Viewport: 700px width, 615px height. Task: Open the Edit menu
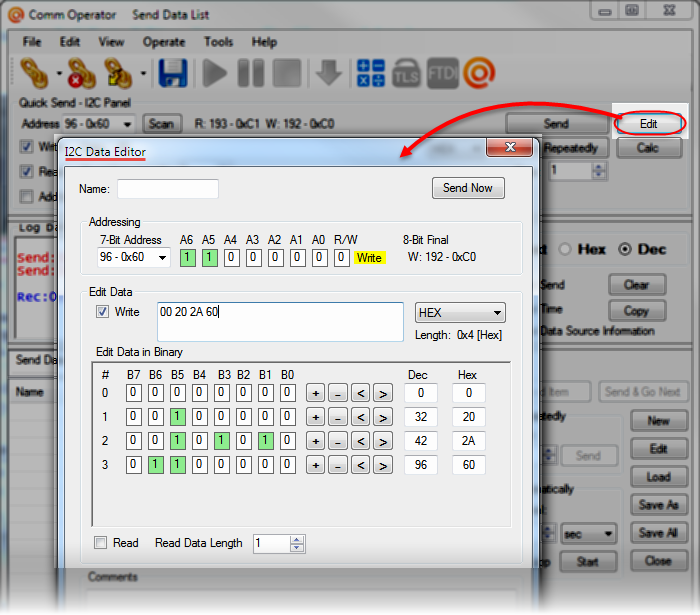70,42
